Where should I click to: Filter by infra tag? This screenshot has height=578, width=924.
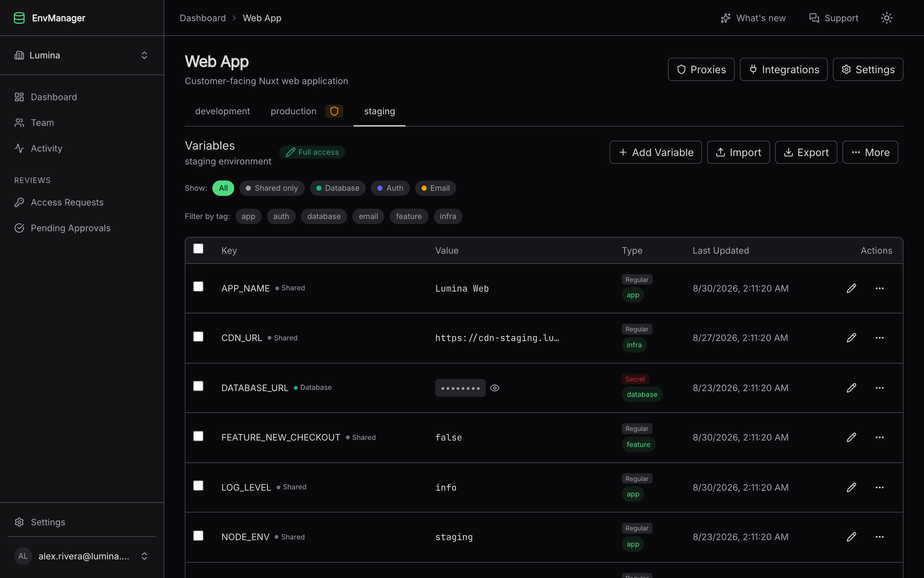[448, 216]
